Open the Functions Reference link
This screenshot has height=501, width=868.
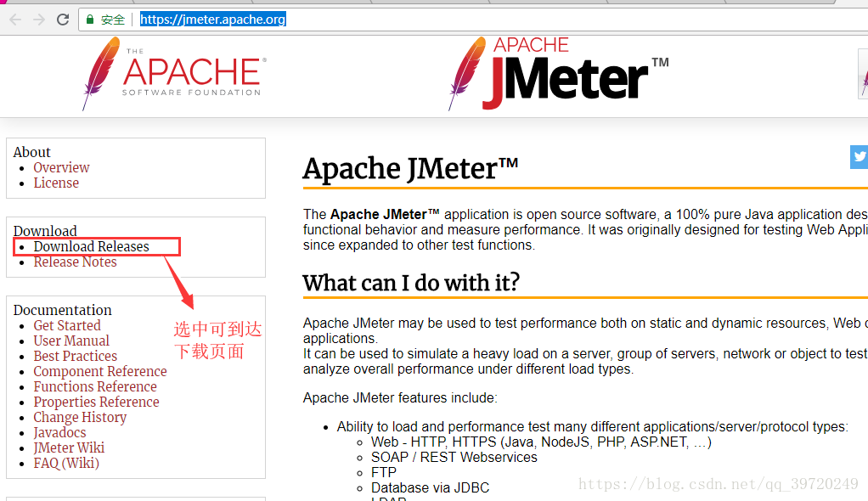[x=95, y=387]
